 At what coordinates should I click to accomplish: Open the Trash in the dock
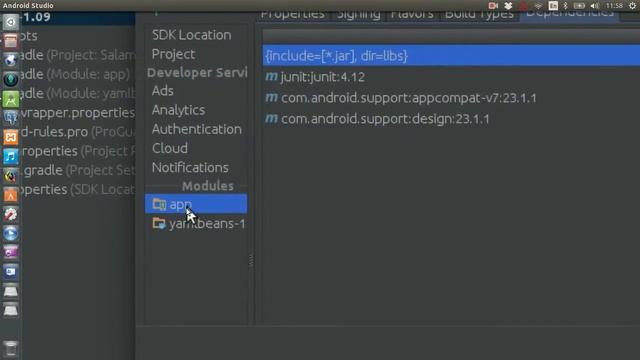click(11, 349)
